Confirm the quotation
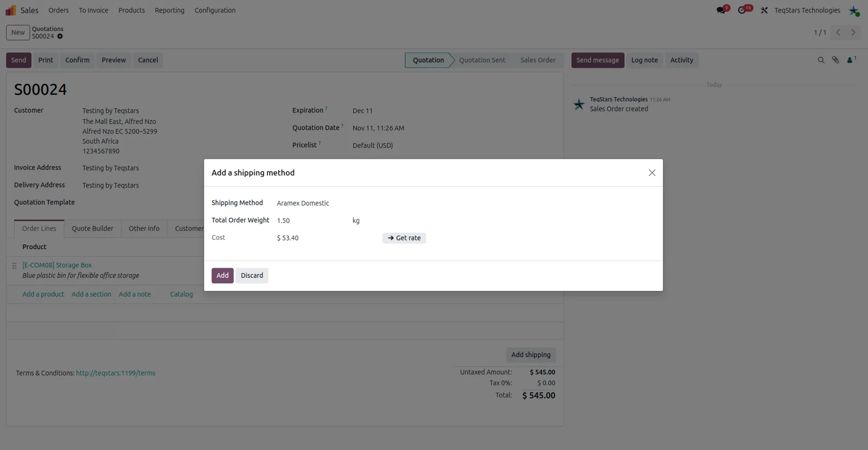The width and height of the screenshot is (868, 450). 78,60
